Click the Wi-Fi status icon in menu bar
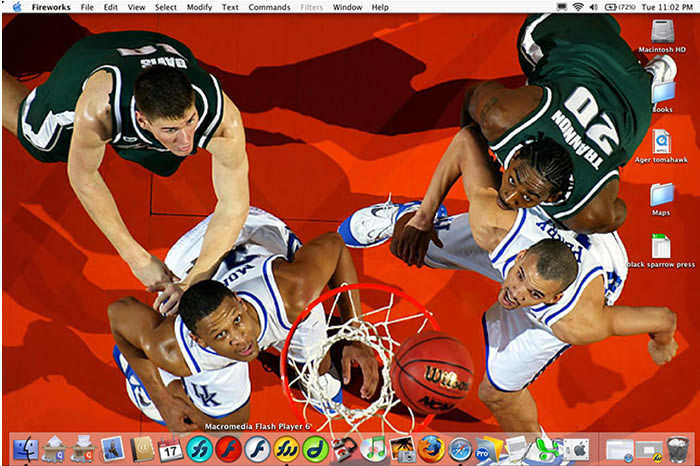The image size is (700, 466). [x=578, y=7]
